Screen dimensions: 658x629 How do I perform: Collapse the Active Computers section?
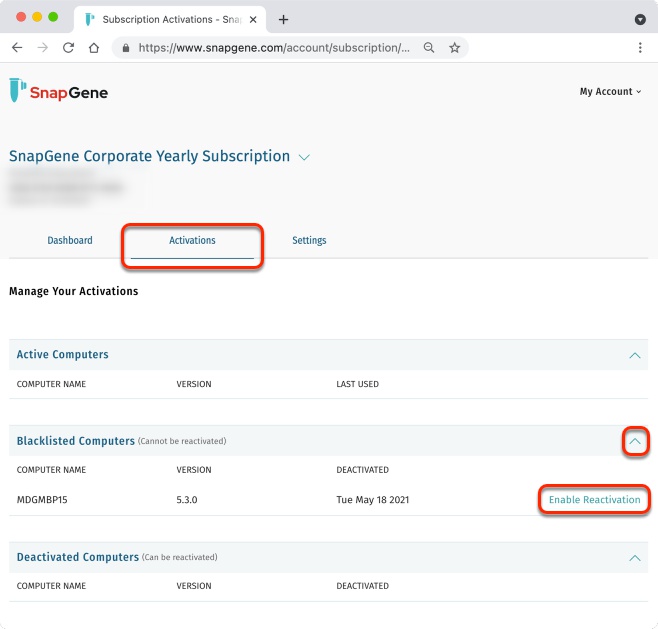coord(634,355)
